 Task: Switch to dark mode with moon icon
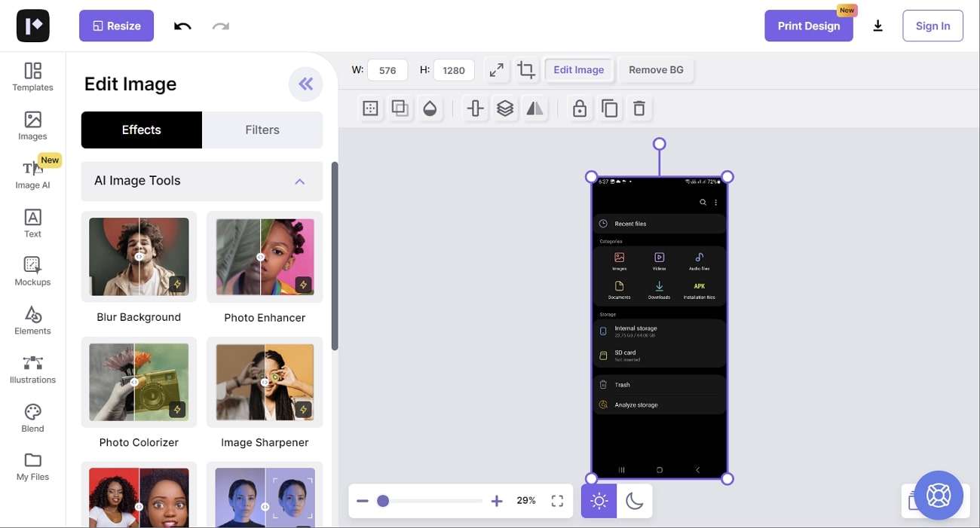(634, 500)
